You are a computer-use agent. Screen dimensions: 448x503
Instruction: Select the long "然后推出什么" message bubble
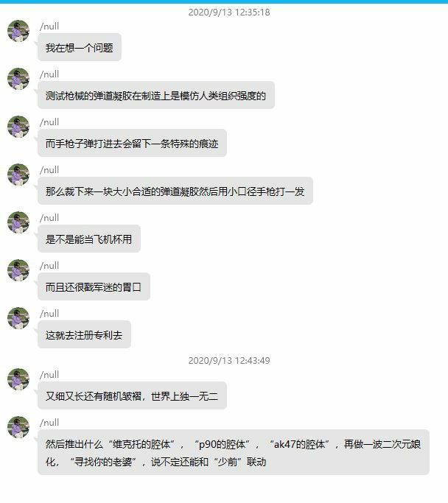click(234, 452)
